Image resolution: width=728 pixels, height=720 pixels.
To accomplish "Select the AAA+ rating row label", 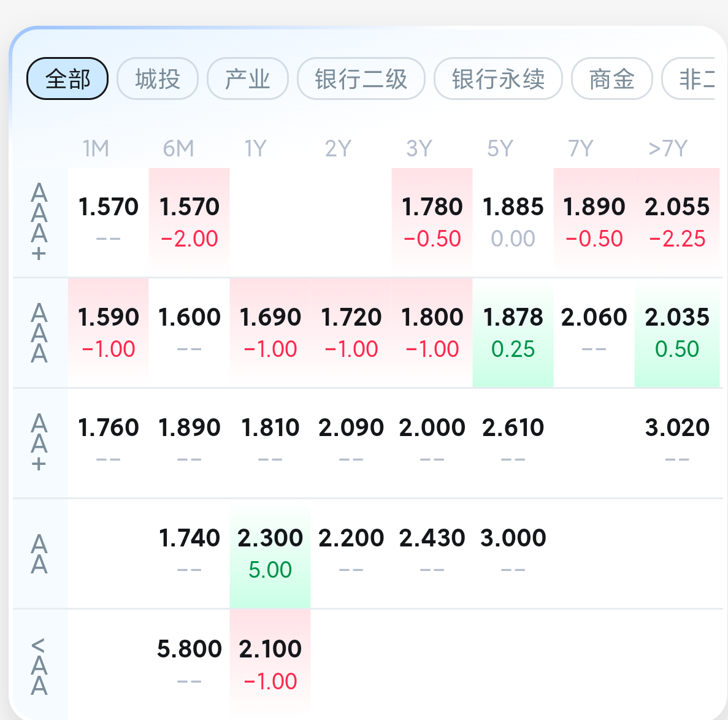I will [x=39, y=222].
